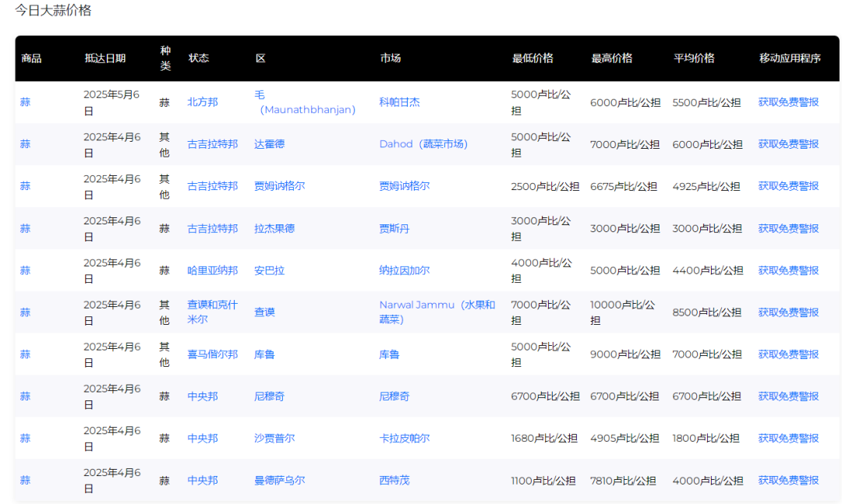842x504 pixels.
Task: Click 获取免费警报 in the 科帕甘杰 row
Action: point(787,102)
